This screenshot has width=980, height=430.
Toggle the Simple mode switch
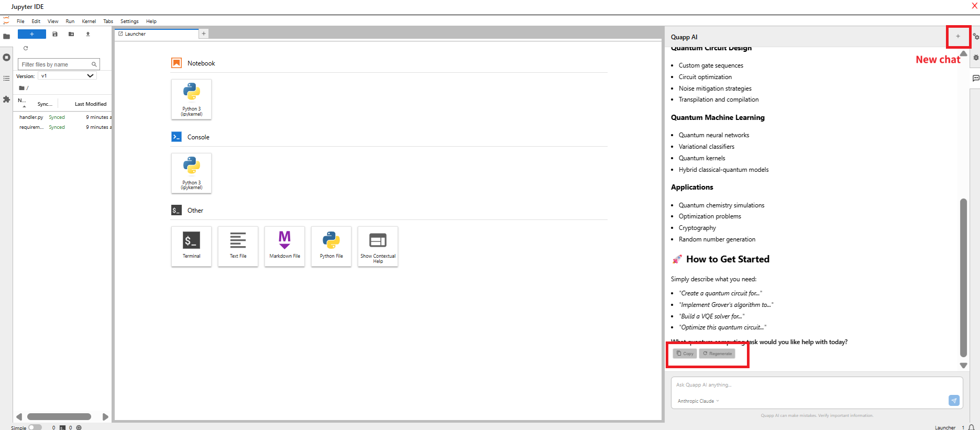[35, 427]
